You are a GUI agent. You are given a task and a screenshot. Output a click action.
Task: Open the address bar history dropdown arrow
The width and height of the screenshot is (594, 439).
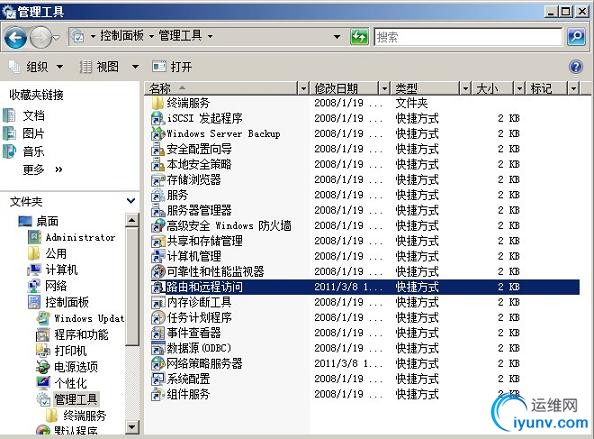(336, 37)
